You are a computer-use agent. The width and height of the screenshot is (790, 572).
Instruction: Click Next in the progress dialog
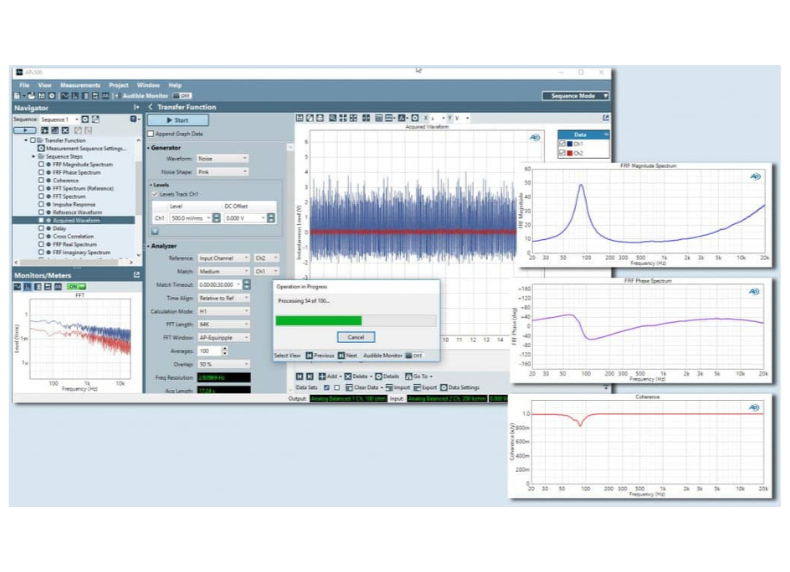point(348,355)
